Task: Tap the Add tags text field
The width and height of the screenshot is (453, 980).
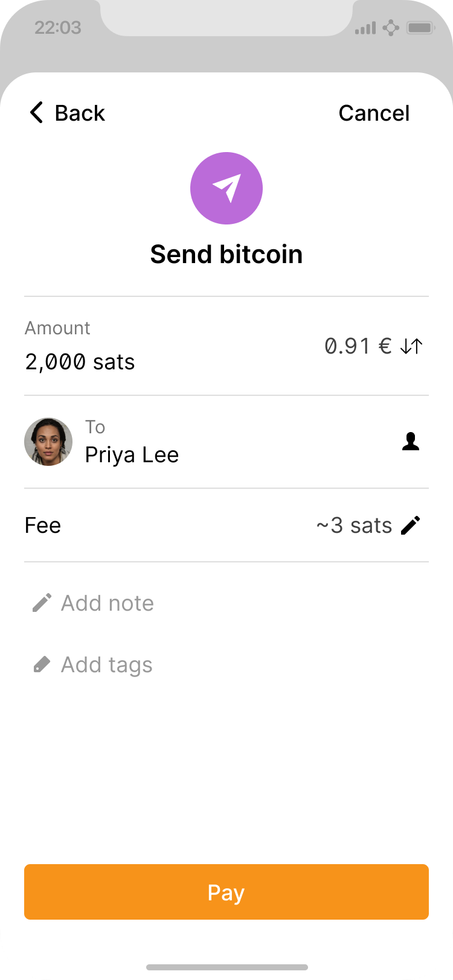Action: point(107,665)
